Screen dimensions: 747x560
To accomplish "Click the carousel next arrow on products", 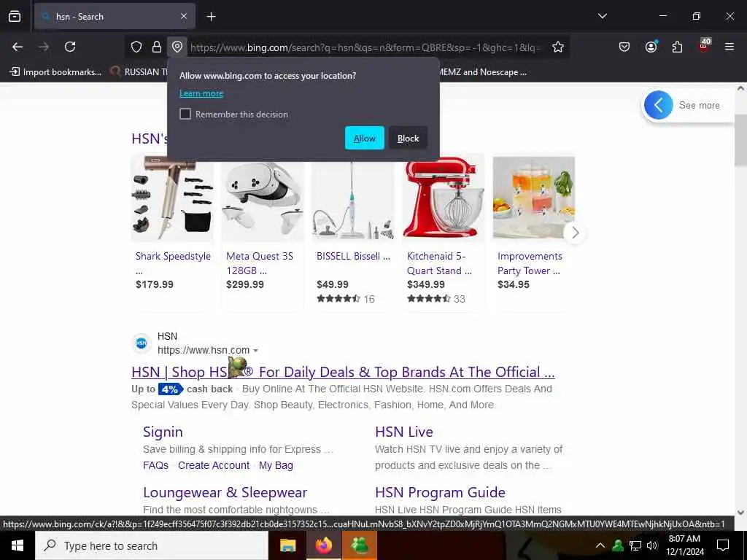I will point(575,233).
